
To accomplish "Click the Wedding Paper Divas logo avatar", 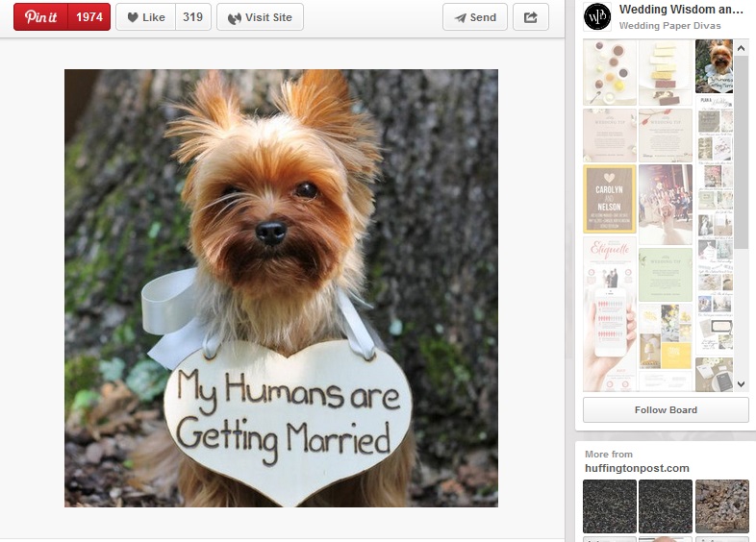I will point(598,16).
